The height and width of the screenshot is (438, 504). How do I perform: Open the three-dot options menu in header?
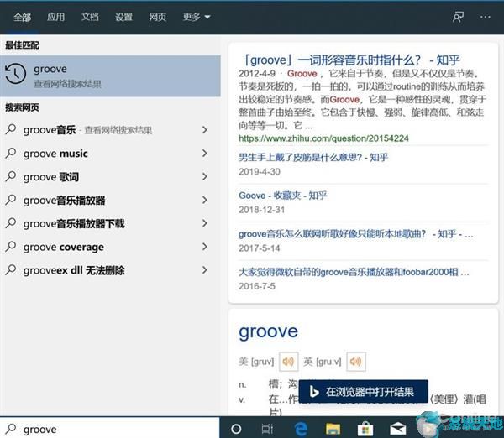(x=485, y=17)
